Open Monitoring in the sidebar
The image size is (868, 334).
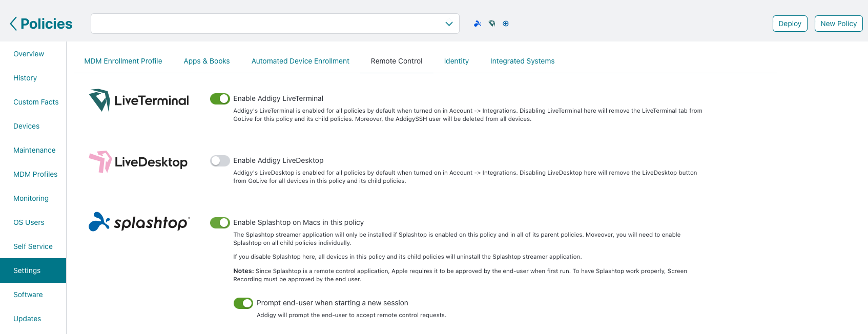coord(31,198)
